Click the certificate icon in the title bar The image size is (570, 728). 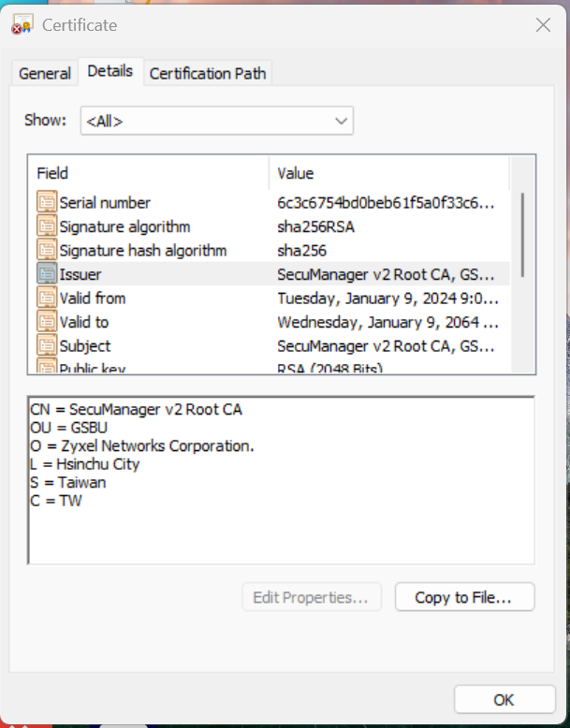pos(22,24)
